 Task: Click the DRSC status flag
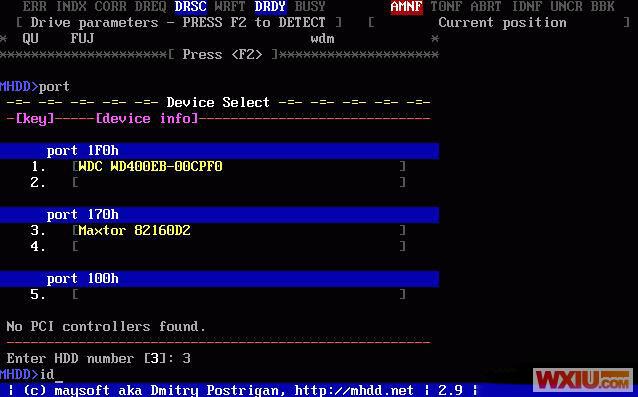(x=191, y=7)
